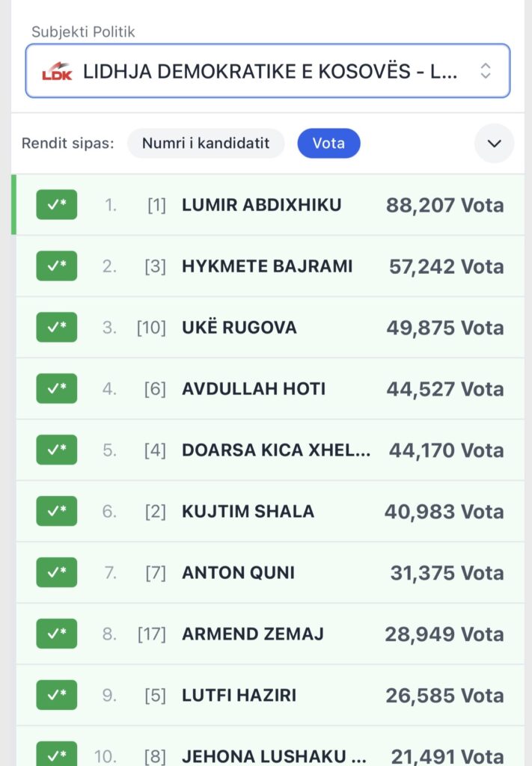Sort candidates by Vota
Screen dimensions: 532x766
click(328, 144)
